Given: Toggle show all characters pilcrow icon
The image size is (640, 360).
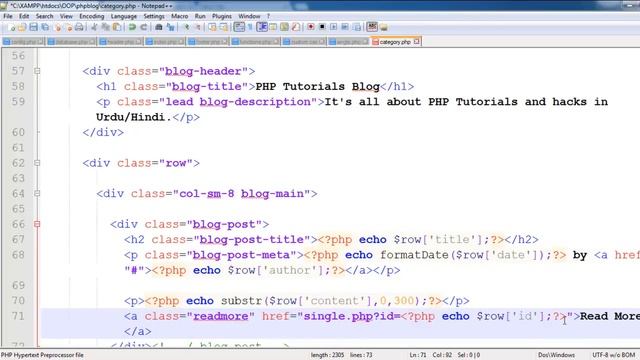Looking at the screenshot, I should coord(250,27).
